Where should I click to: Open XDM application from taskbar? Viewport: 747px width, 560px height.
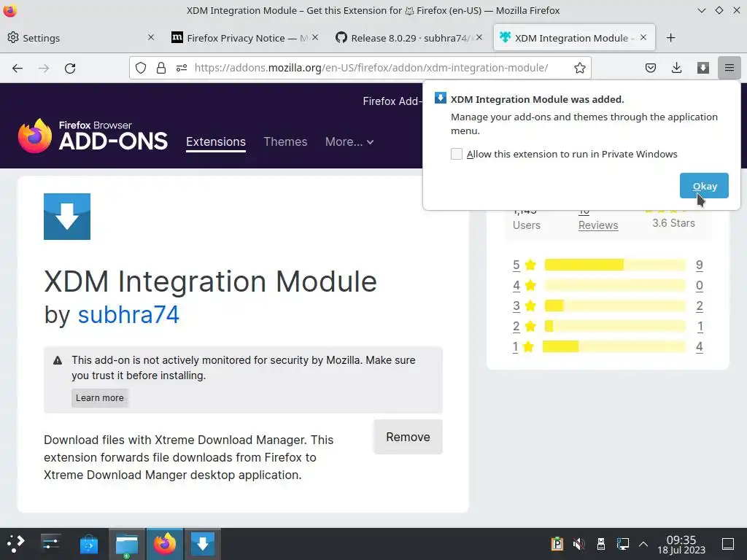coord(203,544)
